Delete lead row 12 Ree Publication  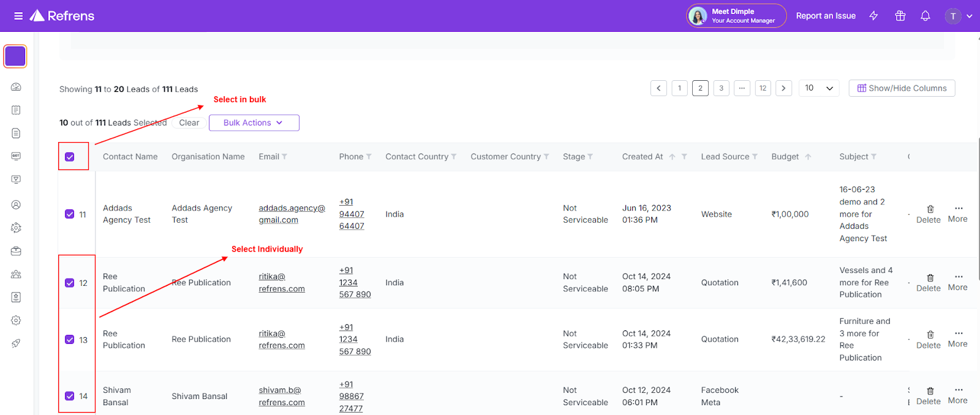click(929, 283)
